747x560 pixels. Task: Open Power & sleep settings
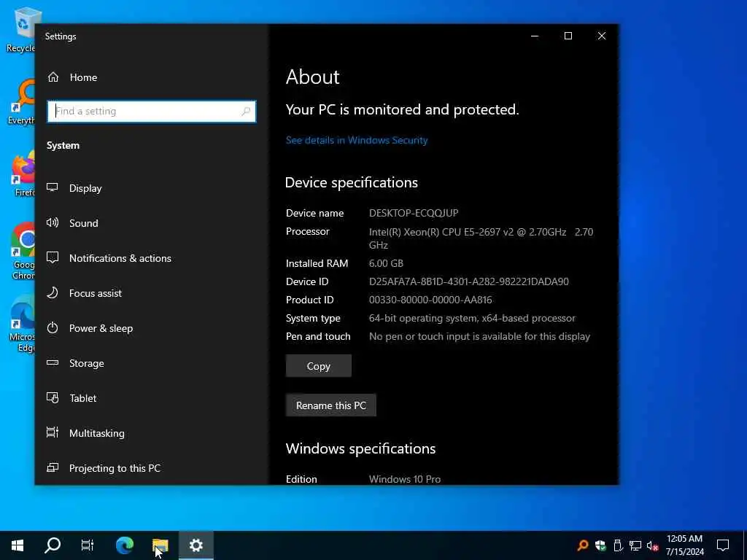(152, 328)
